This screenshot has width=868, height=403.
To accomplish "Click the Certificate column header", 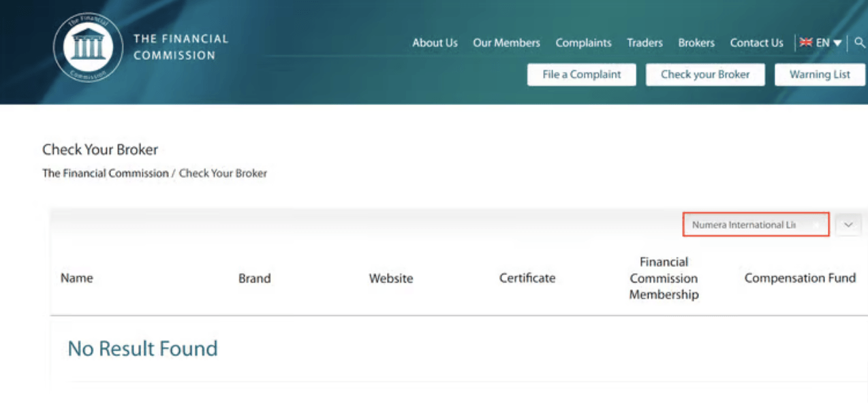I will [527, 278].
